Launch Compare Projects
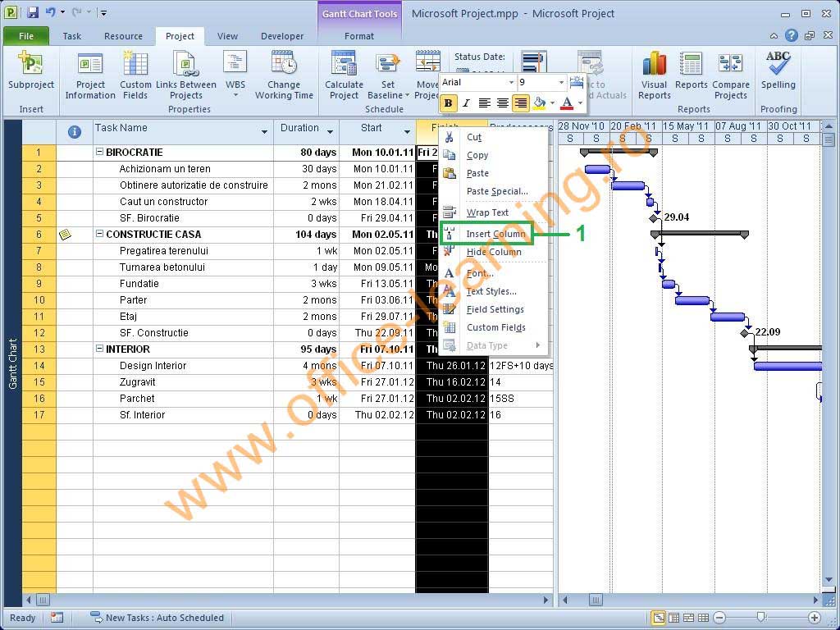The width and height of the screenshot is (840, 630). pos(731,75)
